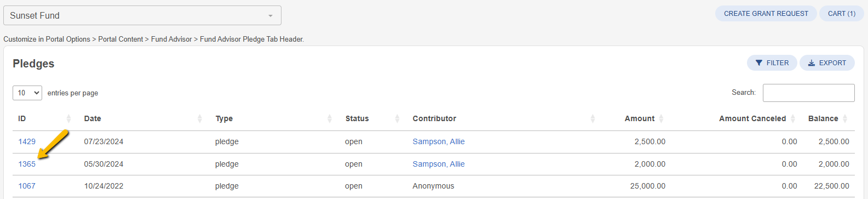Screen dimensions: 868x199
Task: Click the Create Grant Request button
Action: pos(766,14)
